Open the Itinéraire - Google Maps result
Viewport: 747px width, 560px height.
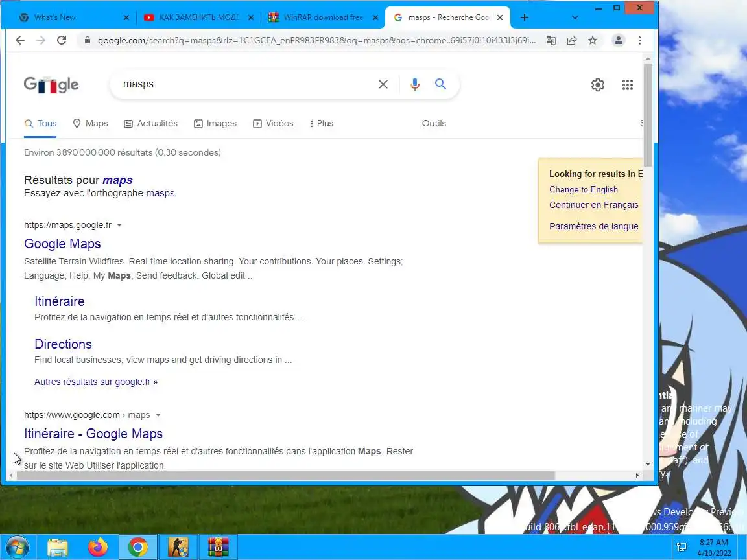(x=93, y=434)
